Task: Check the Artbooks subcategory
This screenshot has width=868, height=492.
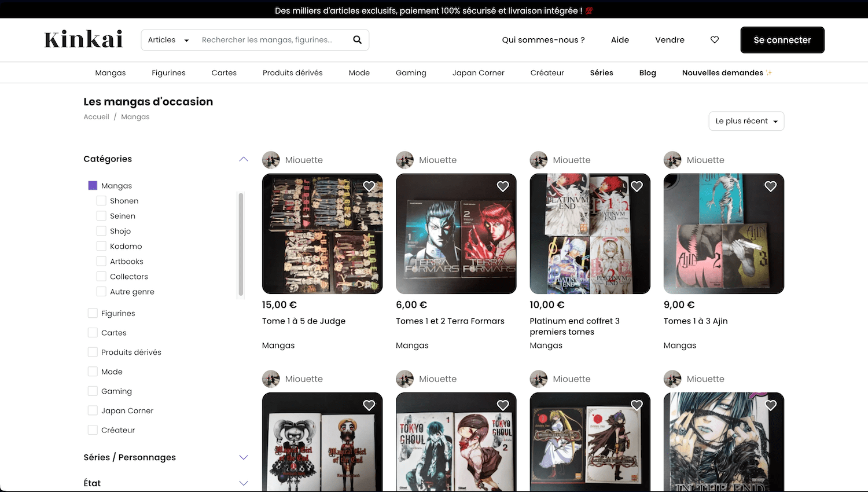Action: pyautogui.click(x=101, y=261)
